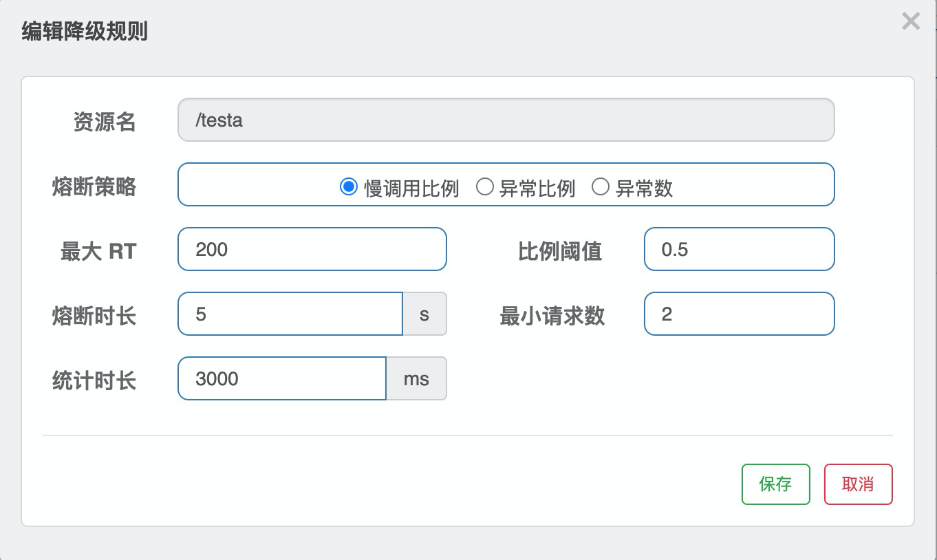Click the 比例阈值 label text

point(560,251)
